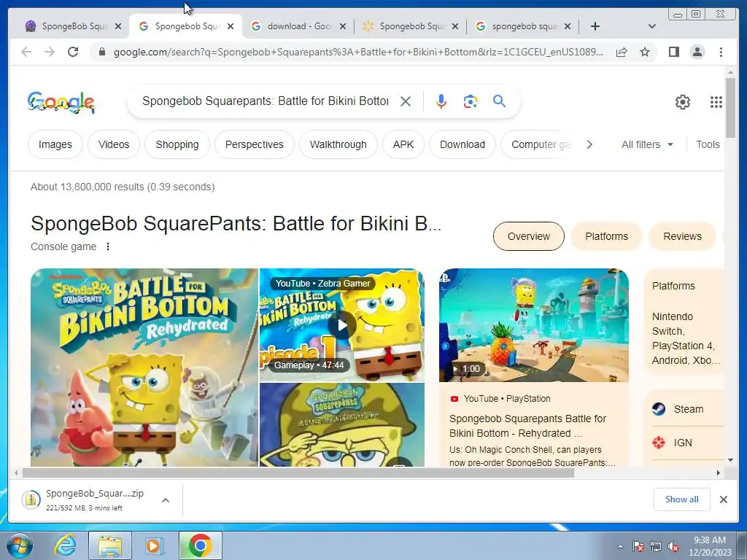Image resolution: width=747 pixels, height=560 pixels.
Task: Show more filter chips arrow
Action: tap(589, 144)
